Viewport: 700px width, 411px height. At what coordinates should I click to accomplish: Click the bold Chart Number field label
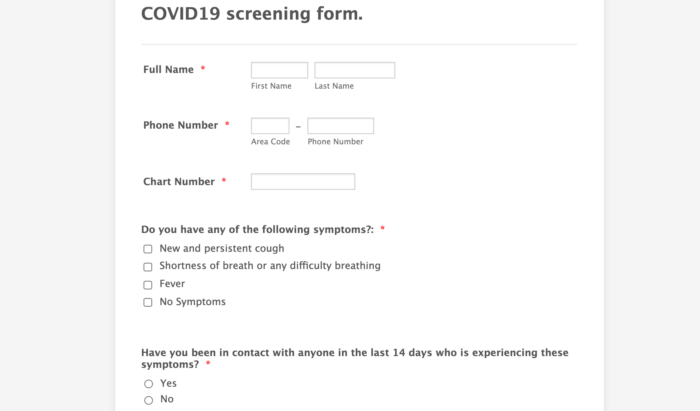click(x=179, y=182)
